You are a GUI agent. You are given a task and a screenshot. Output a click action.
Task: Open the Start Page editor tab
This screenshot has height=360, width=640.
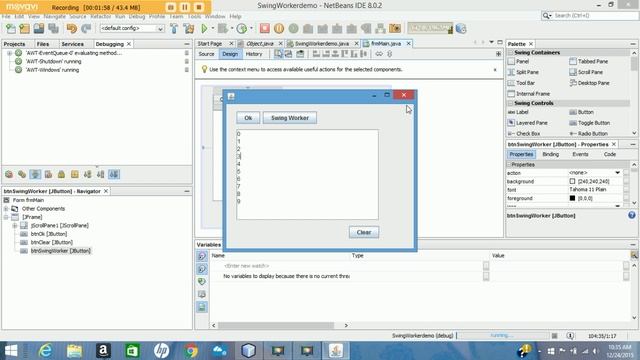pos(210,43)
